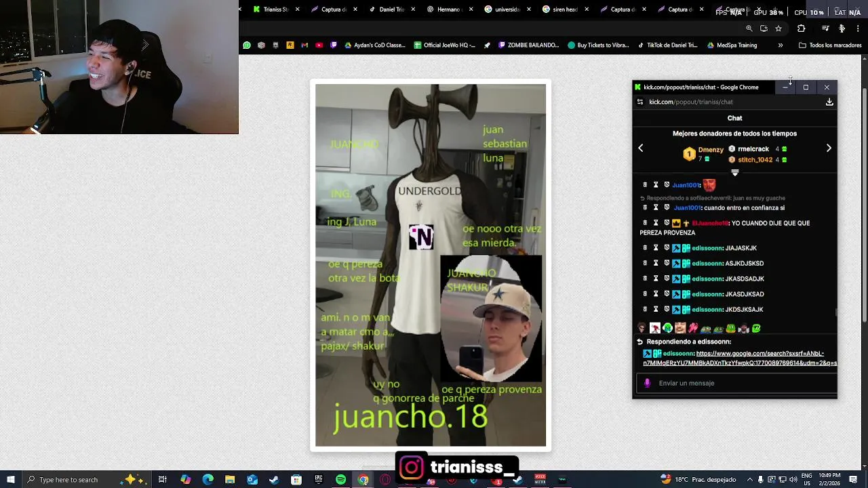Timeout icon next to ASJKDJSKSD message
Screen dimensions: 868x488
click(x=656, y=264)
